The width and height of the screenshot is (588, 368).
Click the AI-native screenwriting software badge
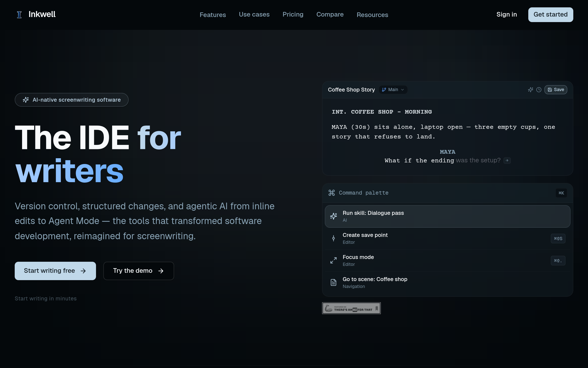pos(72,100)
